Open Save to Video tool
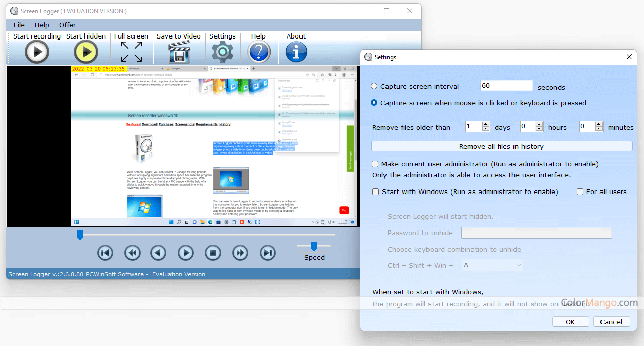The width and height of the screenshot is (644, 346). click(x=179, y=51)
